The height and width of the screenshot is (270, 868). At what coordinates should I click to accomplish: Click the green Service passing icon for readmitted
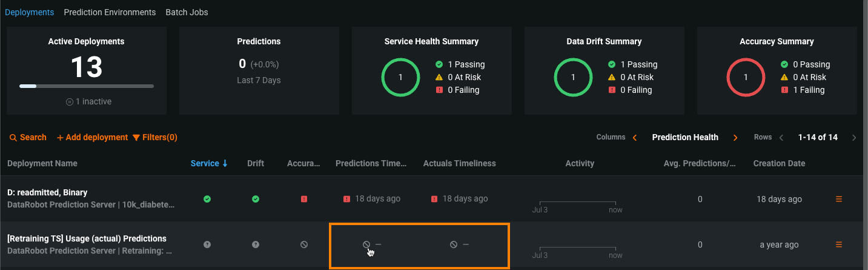click(207, 199)
